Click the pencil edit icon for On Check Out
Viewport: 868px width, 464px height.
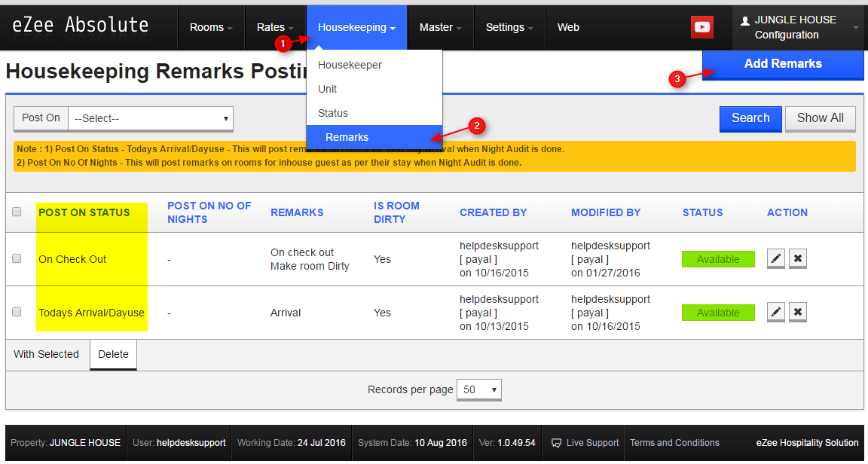775,258
